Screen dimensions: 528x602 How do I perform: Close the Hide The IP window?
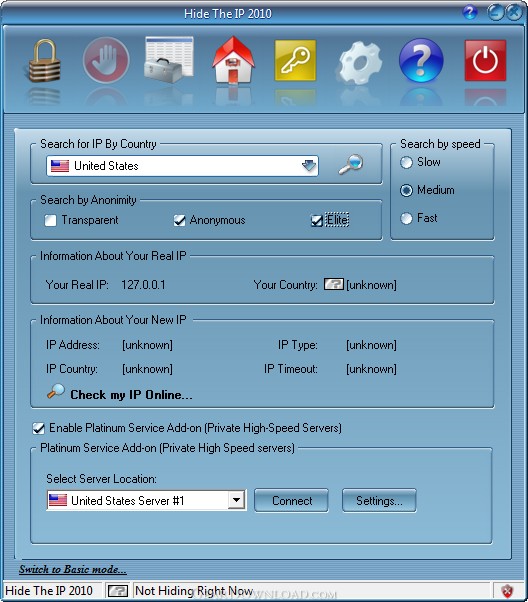pos(514,13)
